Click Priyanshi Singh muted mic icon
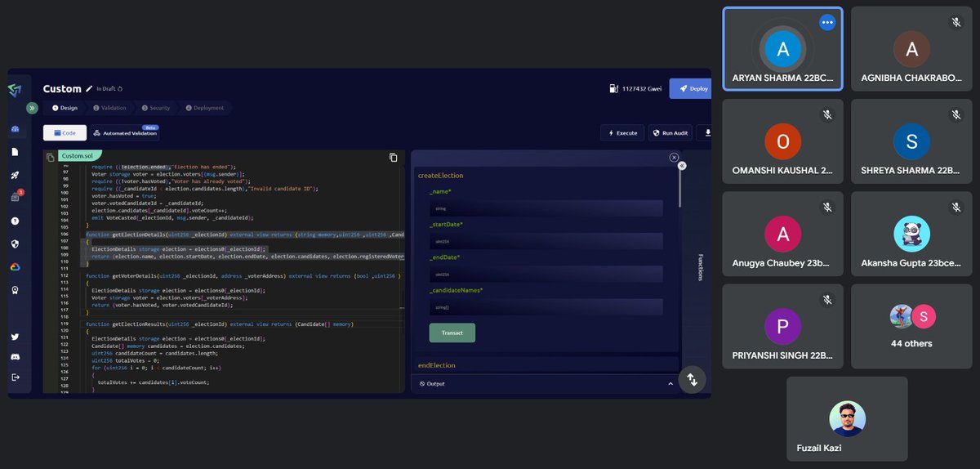Viewport: 980px width, 469px height. (x=827, y=300)
